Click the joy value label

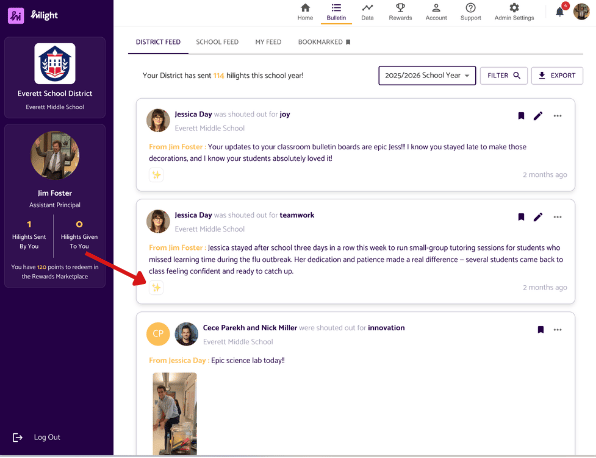pyautogui.click(x=285, y=114)
